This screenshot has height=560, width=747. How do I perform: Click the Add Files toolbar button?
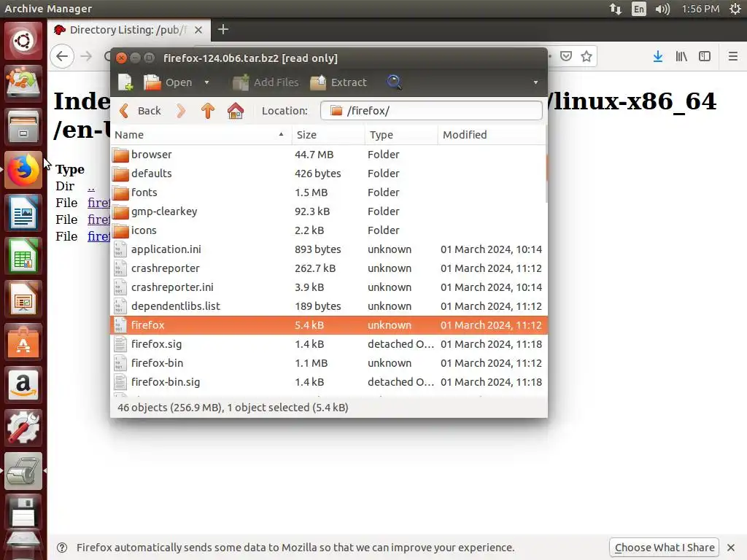(266, 82)
